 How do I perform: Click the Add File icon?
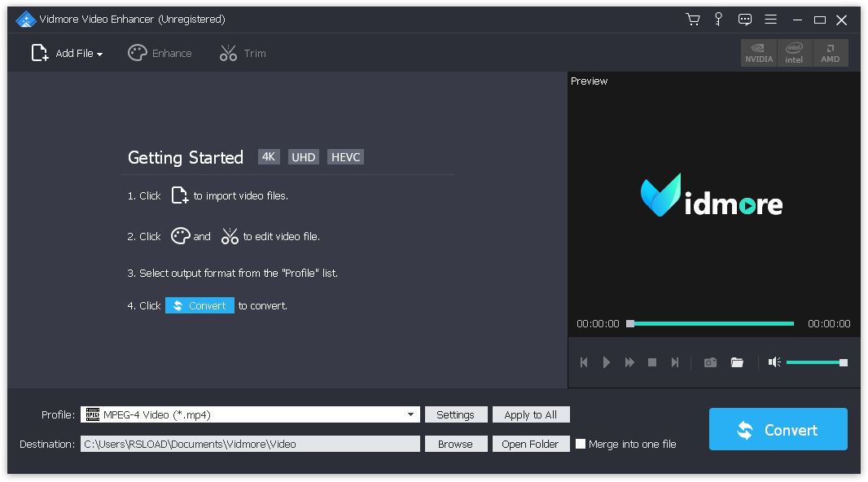coord(38,52)
